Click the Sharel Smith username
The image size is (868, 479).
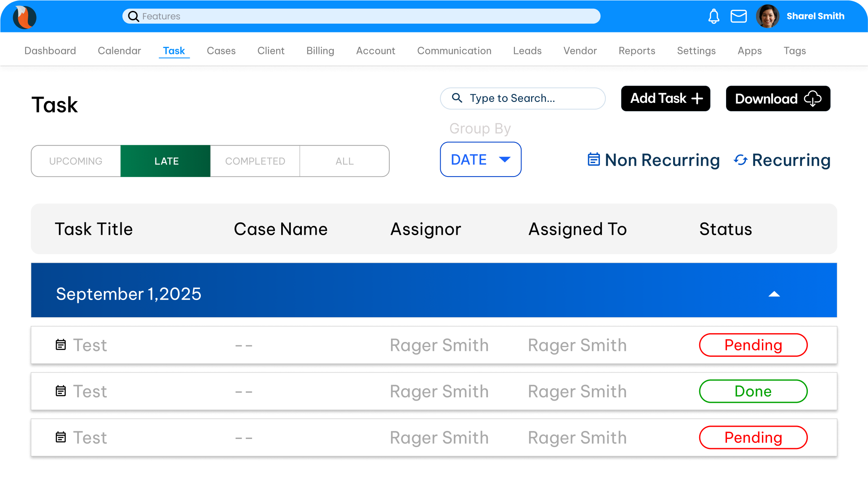[x=815, y=16]
